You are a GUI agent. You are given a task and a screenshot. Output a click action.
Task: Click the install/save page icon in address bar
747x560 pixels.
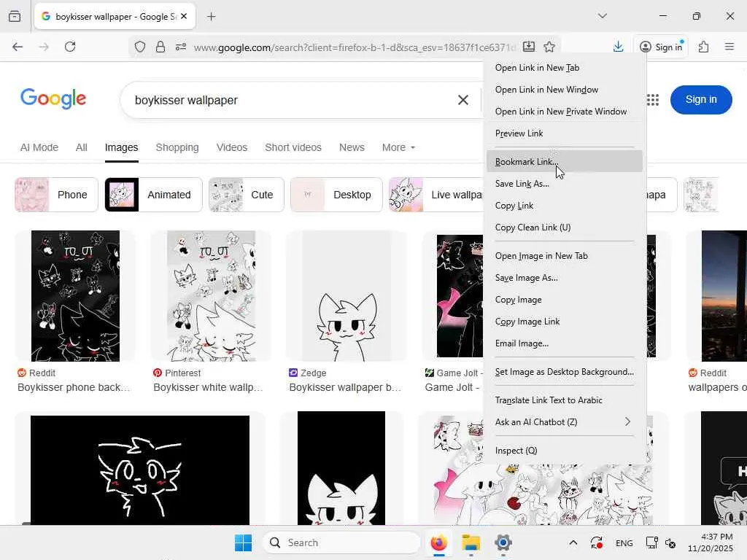[x=529, y=47]
